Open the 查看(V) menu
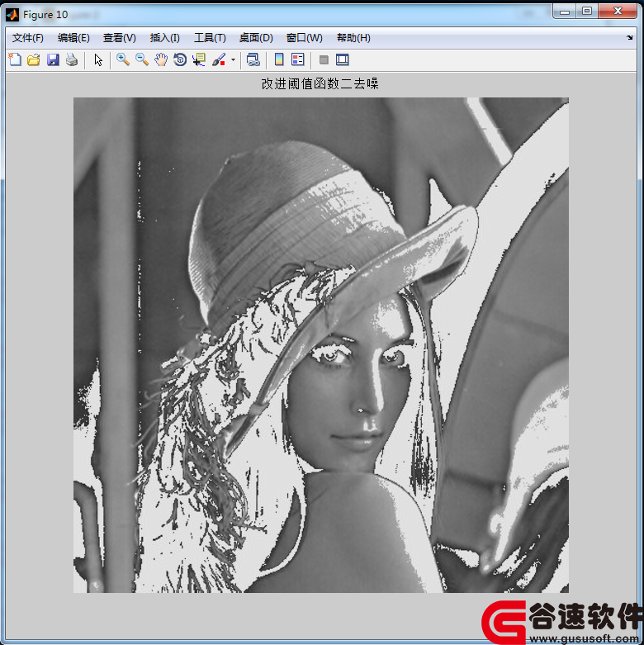644x645 pixels. pyautogui.click(x=119, y=38)
